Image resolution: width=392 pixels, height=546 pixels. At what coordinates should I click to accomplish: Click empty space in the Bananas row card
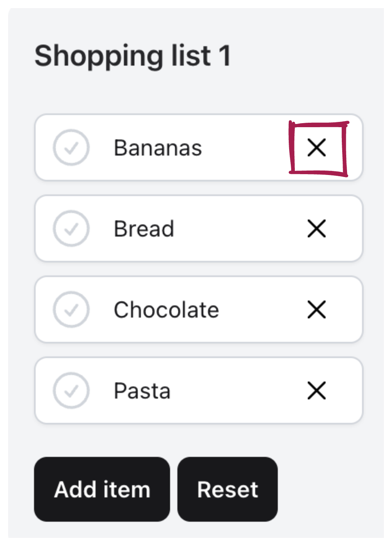click(247, 147)
